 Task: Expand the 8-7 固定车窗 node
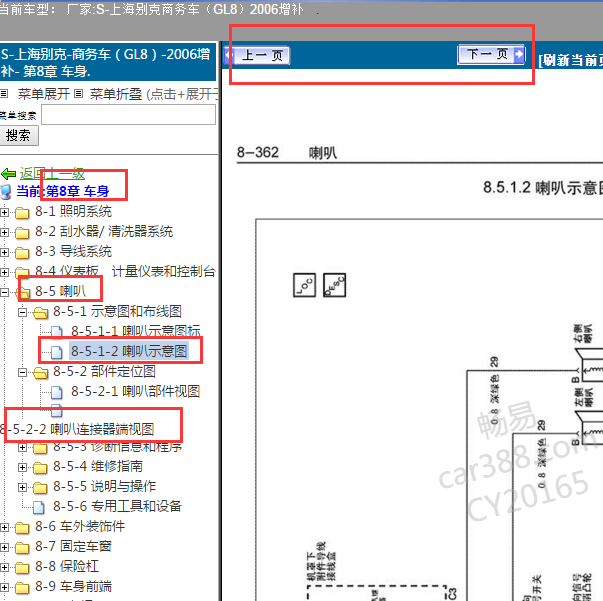point(4,547)
